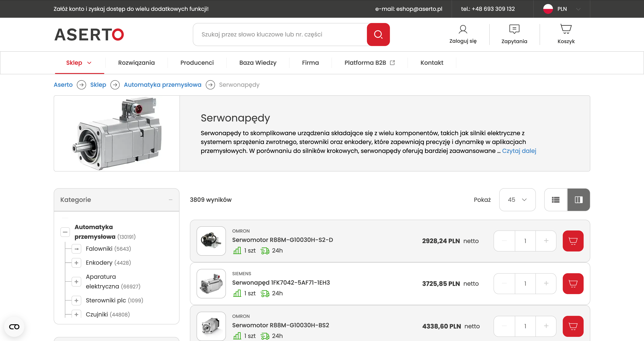
Task: Add Serwomotor R88M-G10030H-BS2 to cart
Action: point(573,326)
